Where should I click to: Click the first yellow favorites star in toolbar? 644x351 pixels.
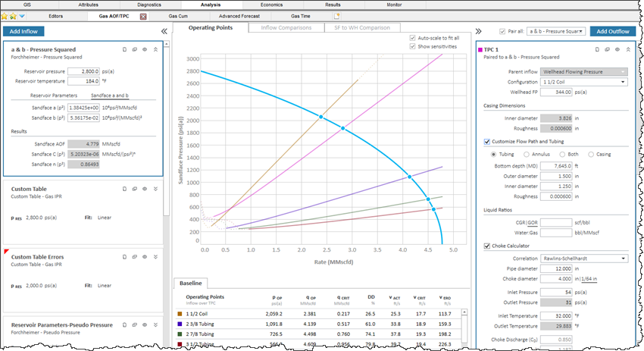[x=5, y=15]
